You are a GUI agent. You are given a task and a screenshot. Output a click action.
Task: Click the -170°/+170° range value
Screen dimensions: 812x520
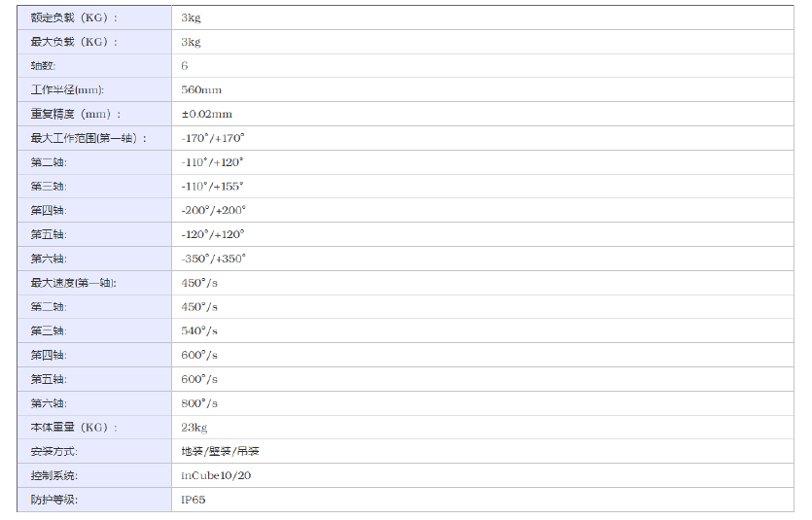213,138
